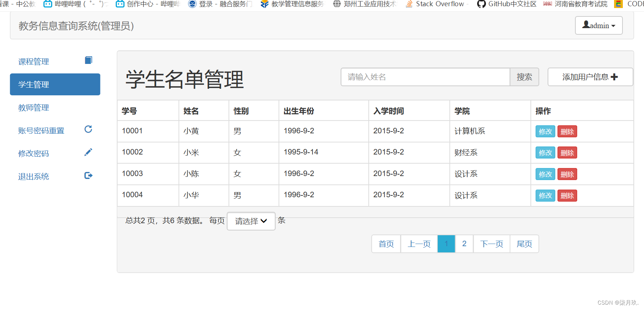
Task: Click the 哔哩哔哩 bookmark icon
Action: click(47, 4)
